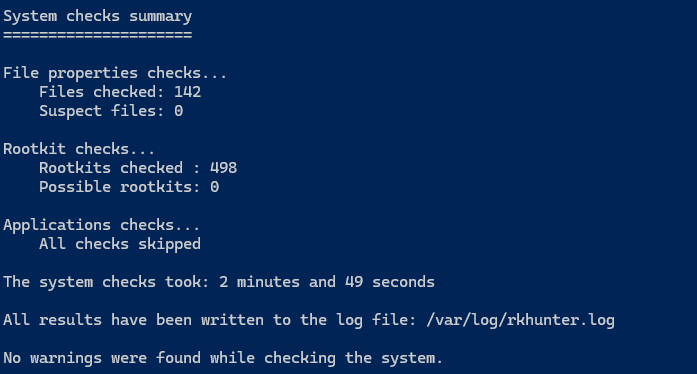Click the number 498 in rootkits checked
697x374 pixels.
pos(224,168)
